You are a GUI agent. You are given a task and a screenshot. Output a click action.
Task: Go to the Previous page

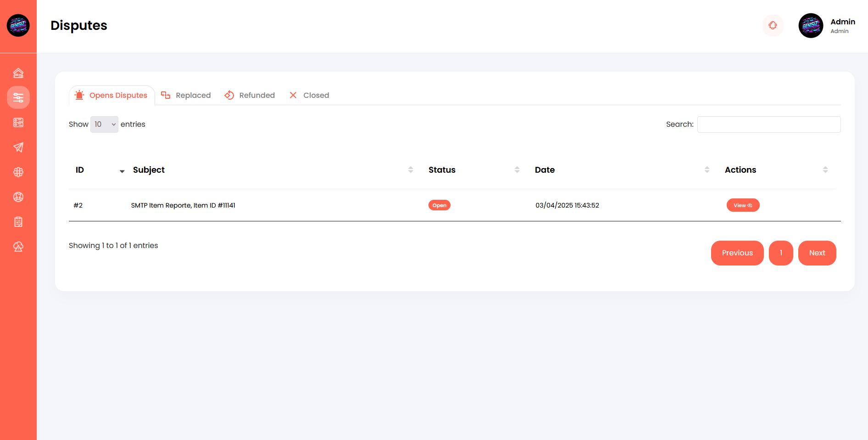click(737, 253)
